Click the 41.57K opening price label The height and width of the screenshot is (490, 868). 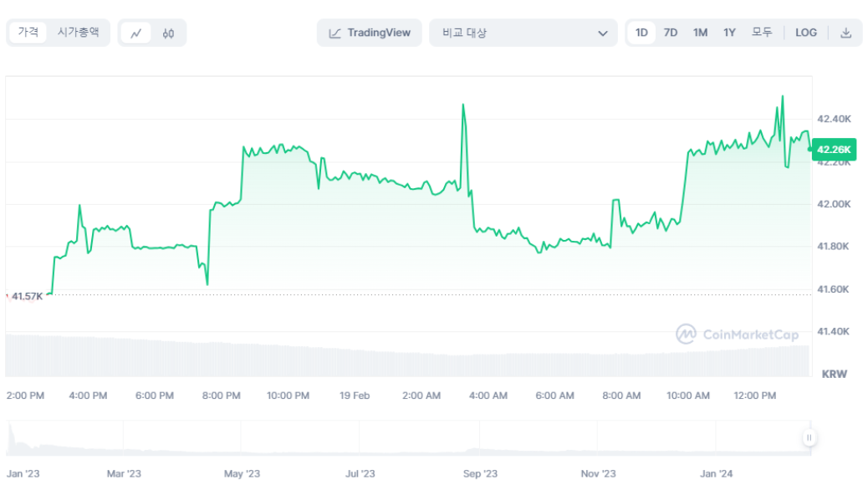27,296
